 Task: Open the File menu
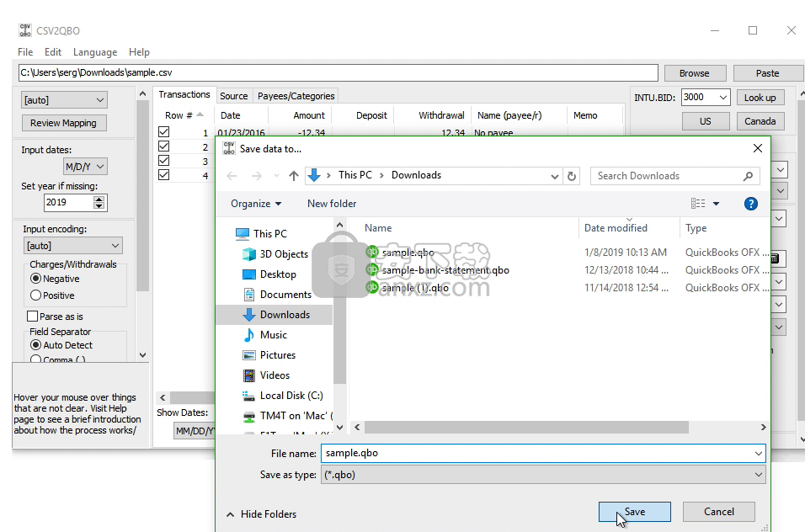25,52
